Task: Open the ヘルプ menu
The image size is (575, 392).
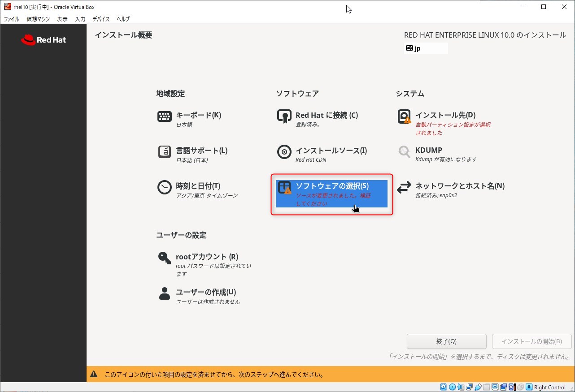Action: pos(123,19)
